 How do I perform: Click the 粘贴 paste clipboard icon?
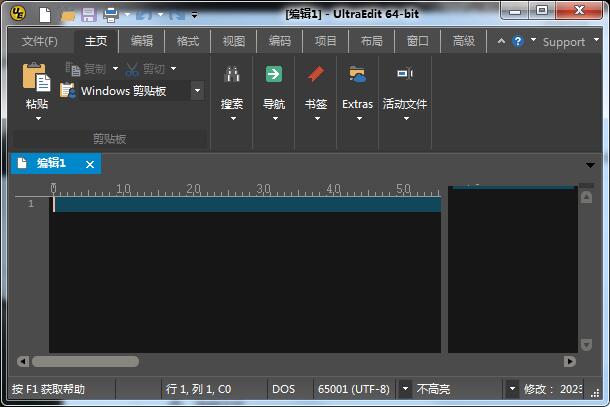[x=37, y=77]
